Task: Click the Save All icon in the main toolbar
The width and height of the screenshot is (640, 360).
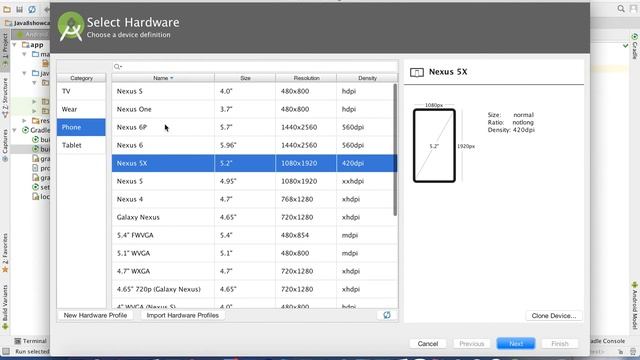Action: [x=19, y=9]
